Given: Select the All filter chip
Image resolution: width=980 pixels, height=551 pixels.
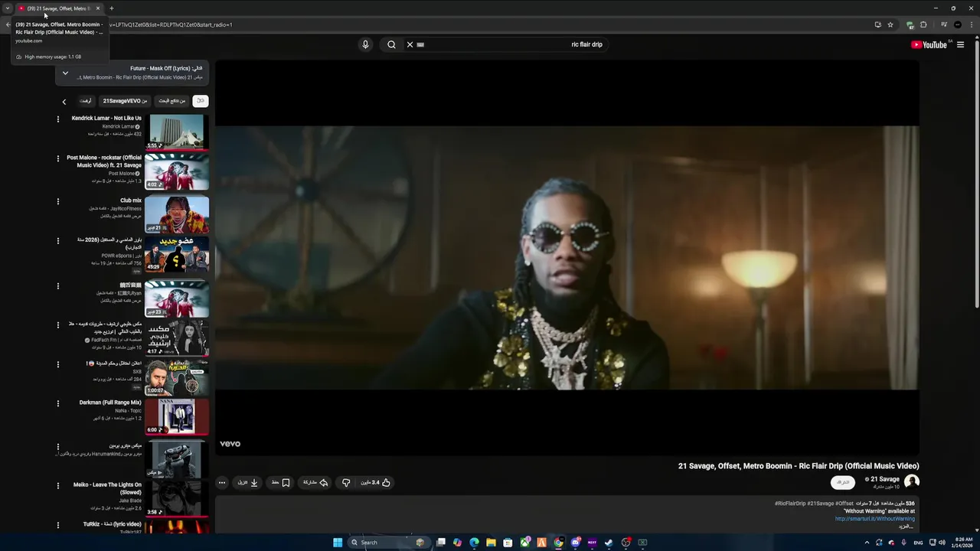Looking at the screenshot, I should pos(201,101).
